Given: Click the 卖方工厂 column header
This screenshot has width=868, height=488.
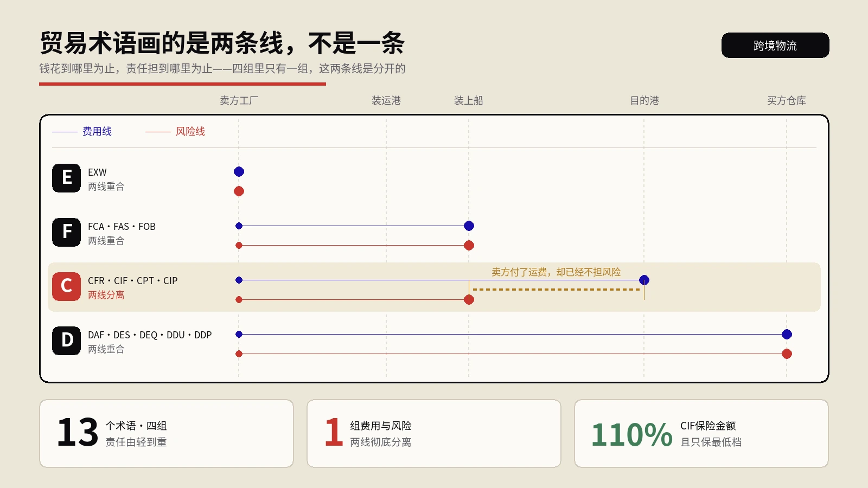Looking at the screenshot, I should [x=239, y=100].
